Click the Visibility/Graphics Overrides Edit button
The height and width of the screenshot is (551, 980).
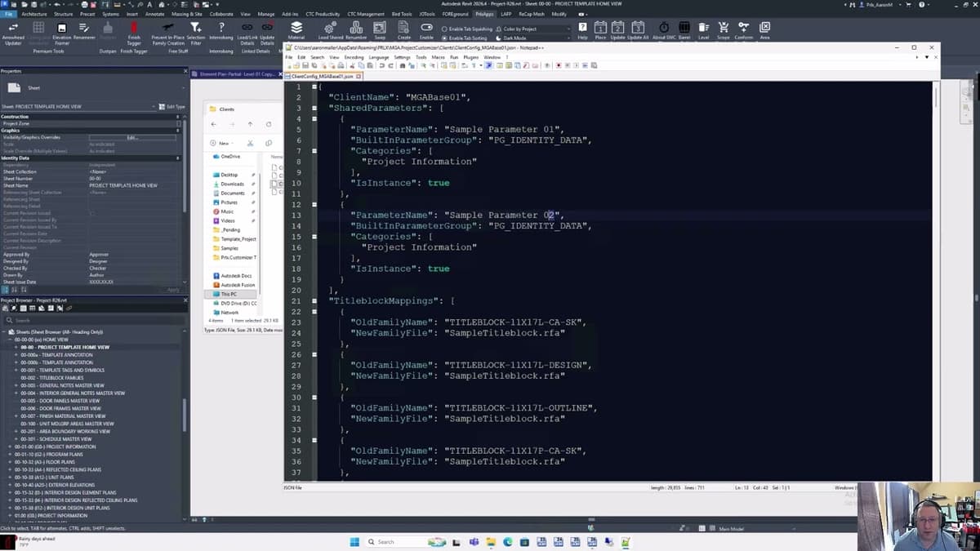132,137
